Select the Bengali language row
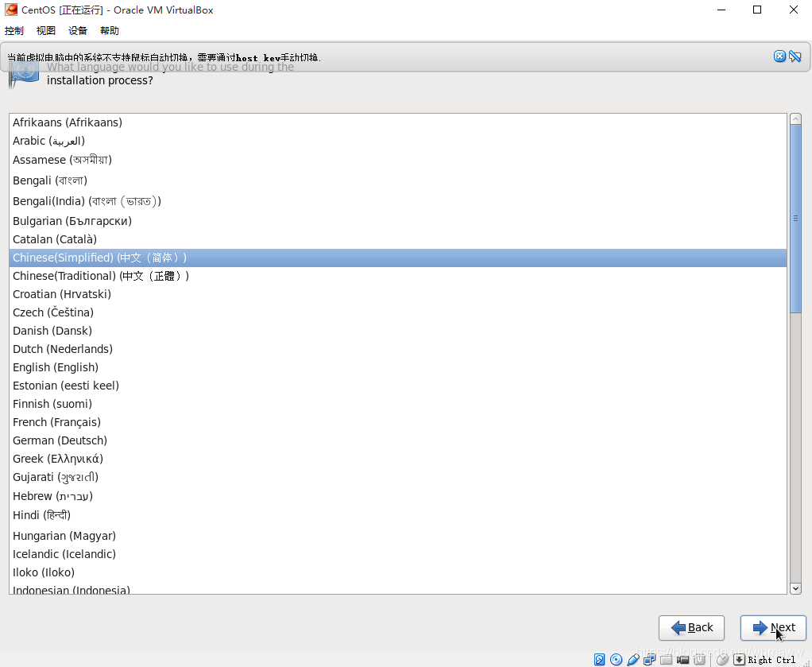This screenshot has width=812, height=667. 398,180
